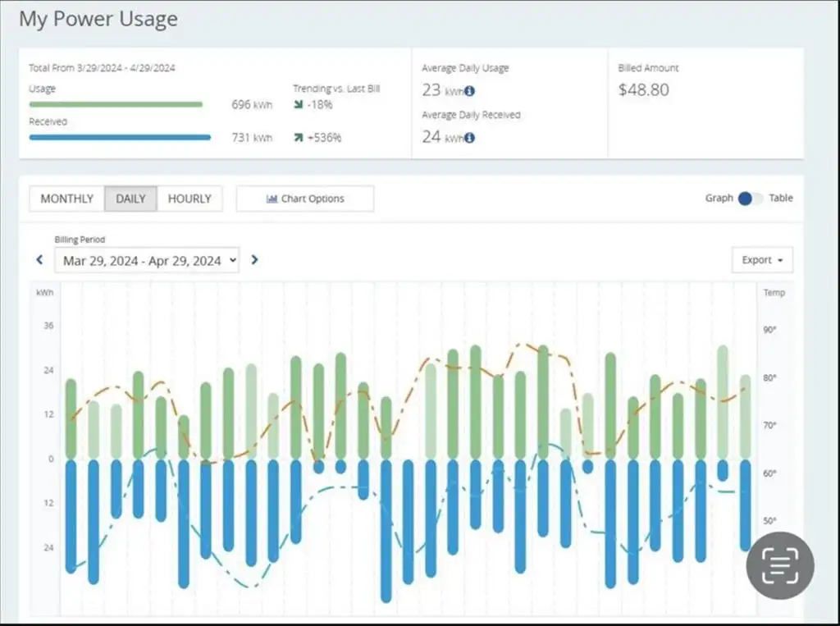Click bar chart icon in Chart Options
The image size is (840, 626).
(272, 199)
